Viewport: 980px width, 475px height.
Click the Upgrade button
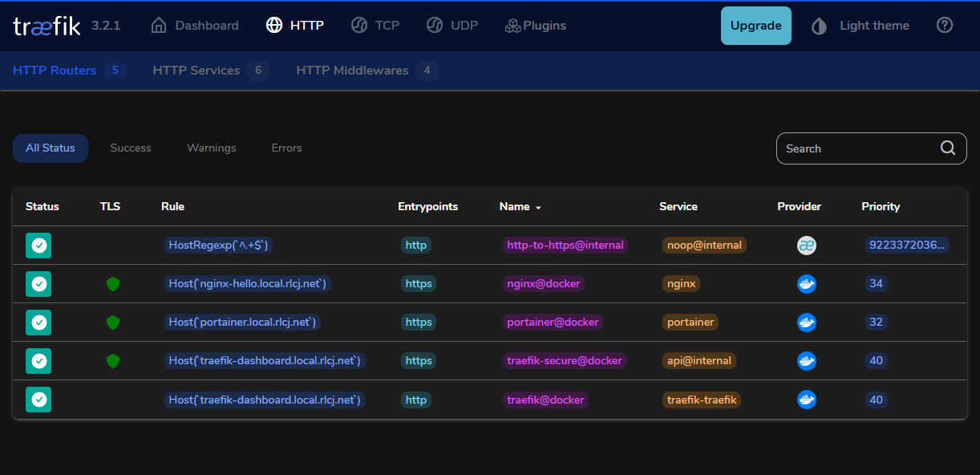(x=755, y=25)
